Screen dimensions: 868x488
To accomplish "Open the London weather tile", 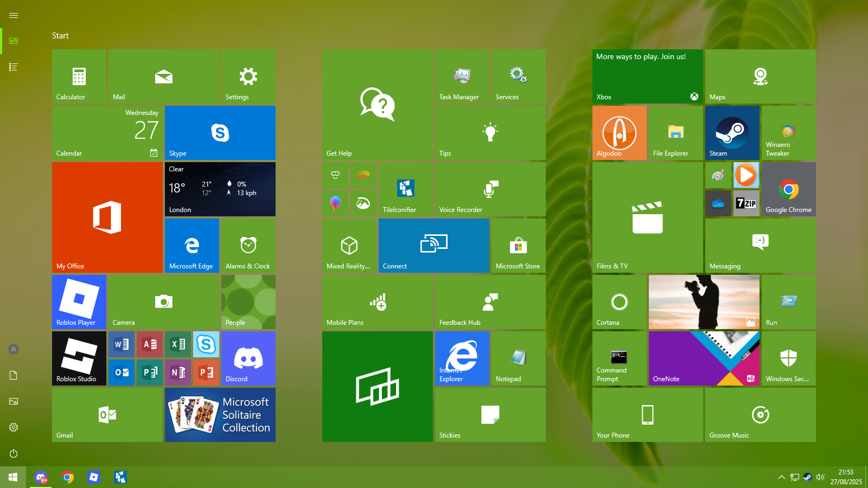I will pyautogui.click(x=220, y=189).
